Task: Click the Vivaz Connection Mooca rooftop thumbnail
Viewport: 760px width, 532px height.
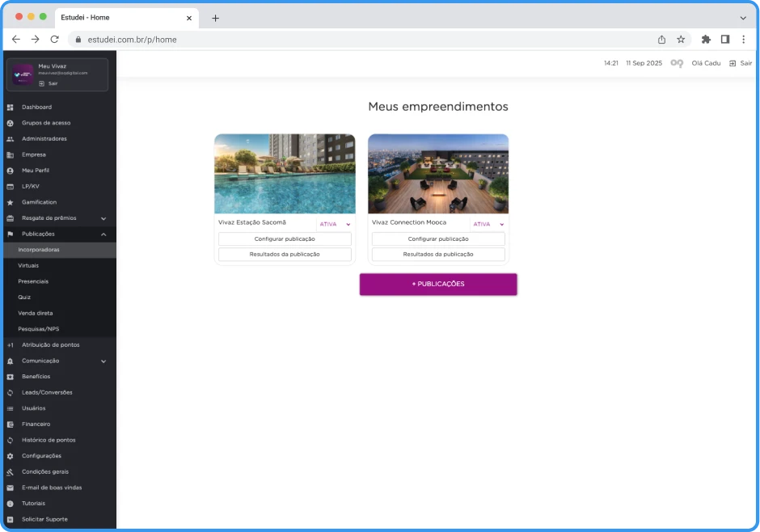Action: coord(437,174)
